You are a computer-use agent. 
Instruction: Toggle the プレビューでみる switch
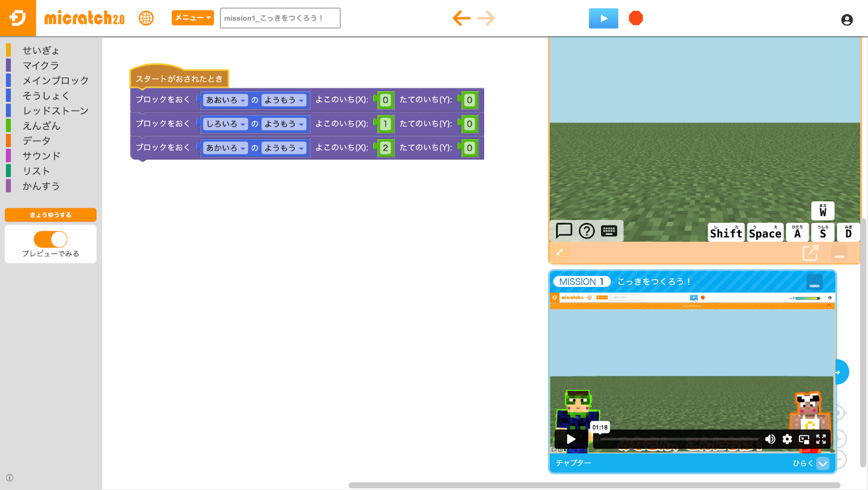[50, 239]
